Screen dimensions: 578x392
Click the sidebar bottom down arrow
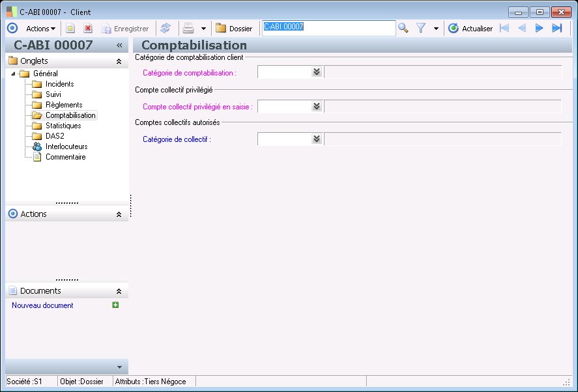coord(119,367)
